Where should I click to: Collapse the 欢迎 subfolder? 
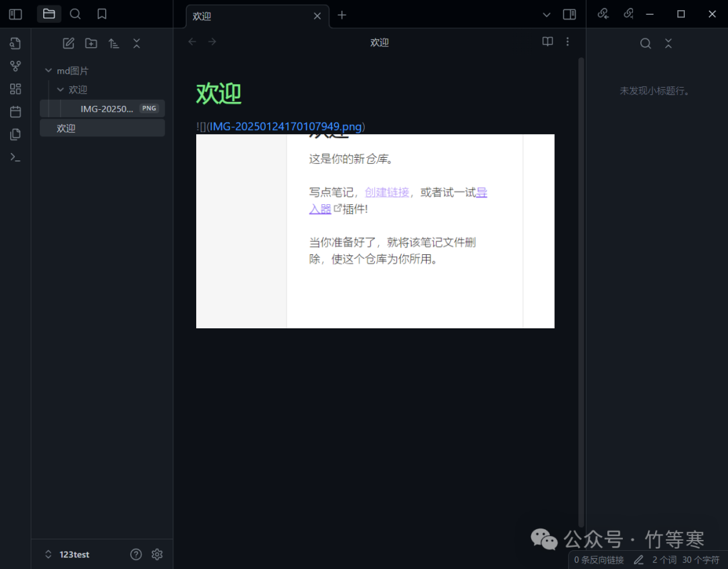[61, 89]
